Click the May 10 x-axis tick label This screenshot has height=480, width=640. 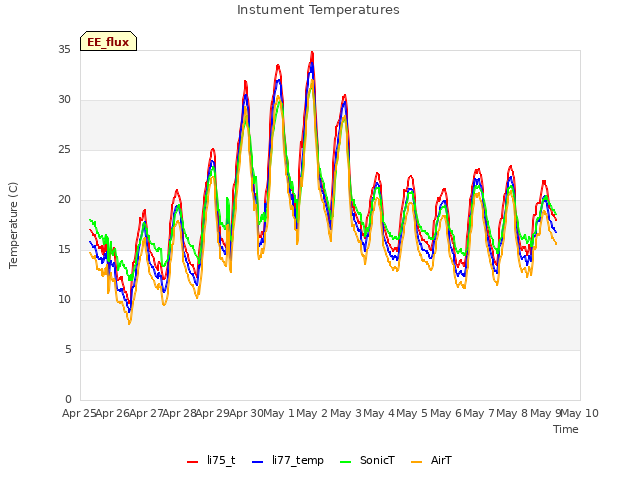pos(580,413)
